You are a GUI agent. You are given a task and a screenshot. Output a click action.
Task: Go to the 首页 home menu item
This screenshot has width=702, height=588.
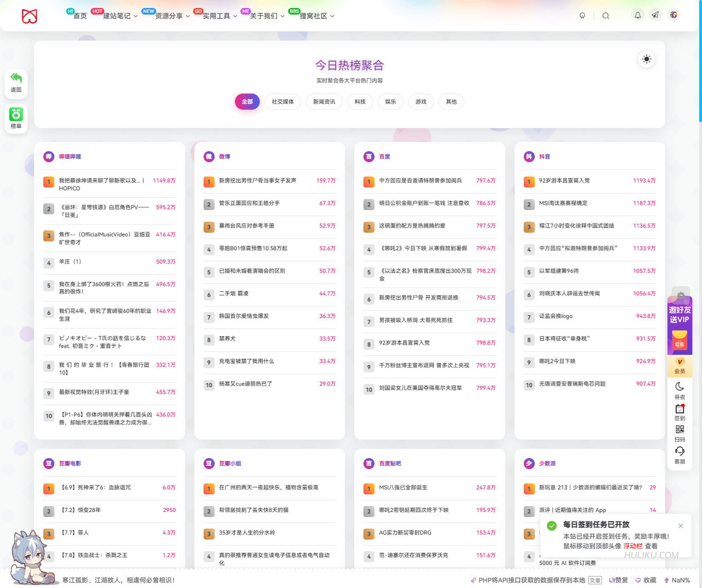tap(80, 16)
